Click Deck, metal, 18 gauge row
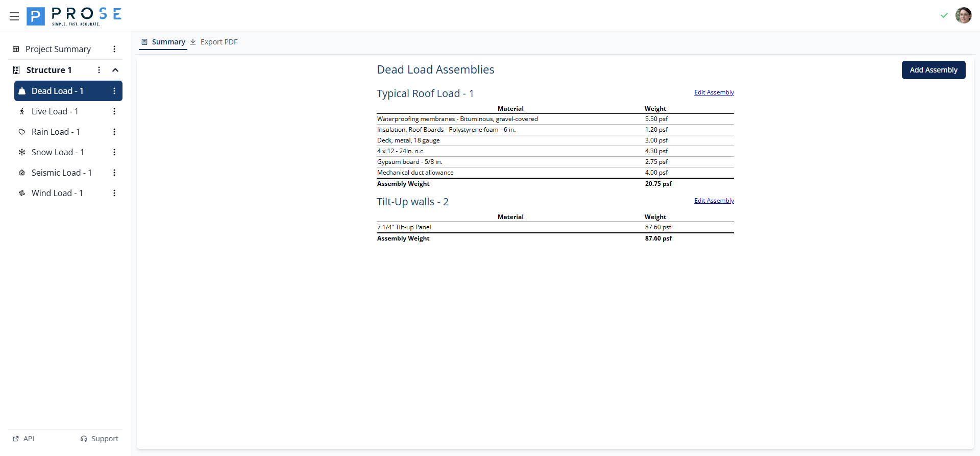The width and height of the screenshot is (980, 456). point(555,140)
